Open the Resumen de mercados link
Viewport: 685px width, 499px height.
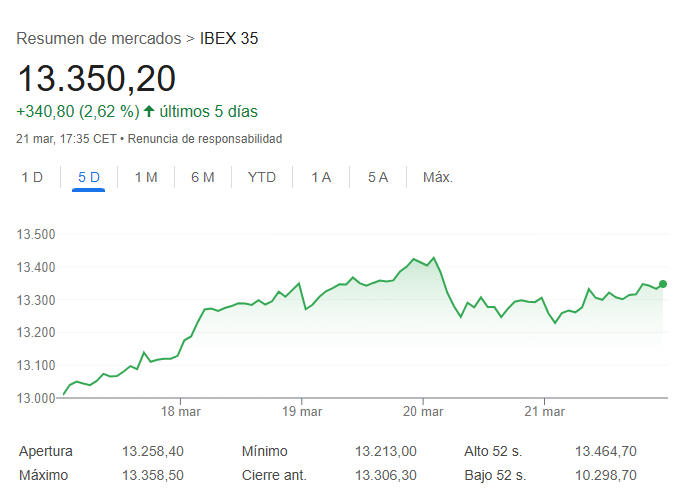click(99, 39)
